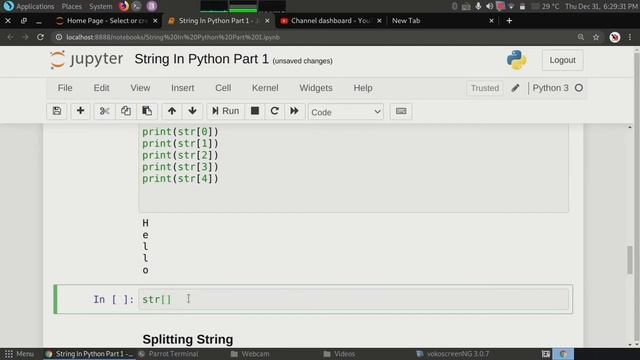The height and width of the screenshot is (360, 640).
Task: Interrupt the kernel with the stop icon
Action: coord(255,111)
